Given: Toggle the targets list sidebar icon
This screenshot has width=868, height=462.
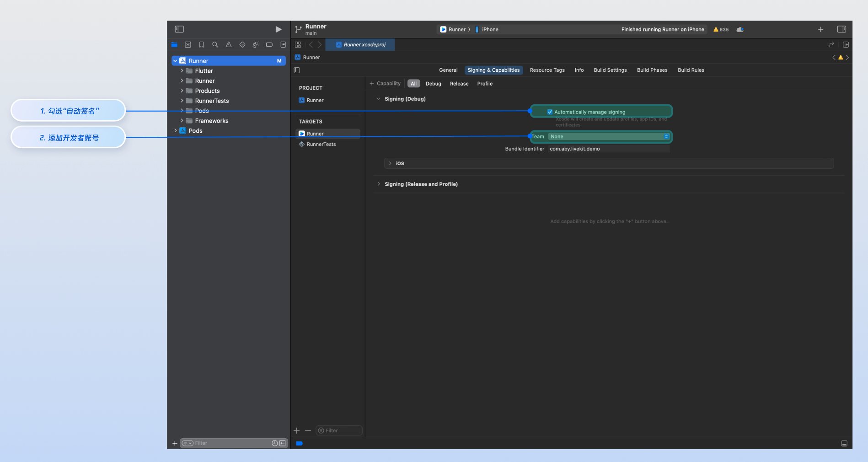Looking at the screenshot, I should coord(297,70).
